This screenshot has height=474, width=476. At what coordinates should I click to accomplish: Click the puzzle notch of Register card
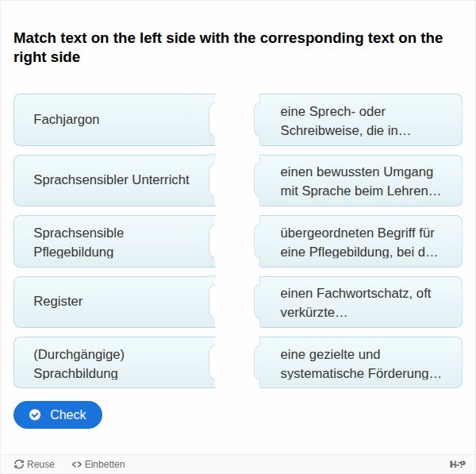pyautogui.click(x=212, y=302)
